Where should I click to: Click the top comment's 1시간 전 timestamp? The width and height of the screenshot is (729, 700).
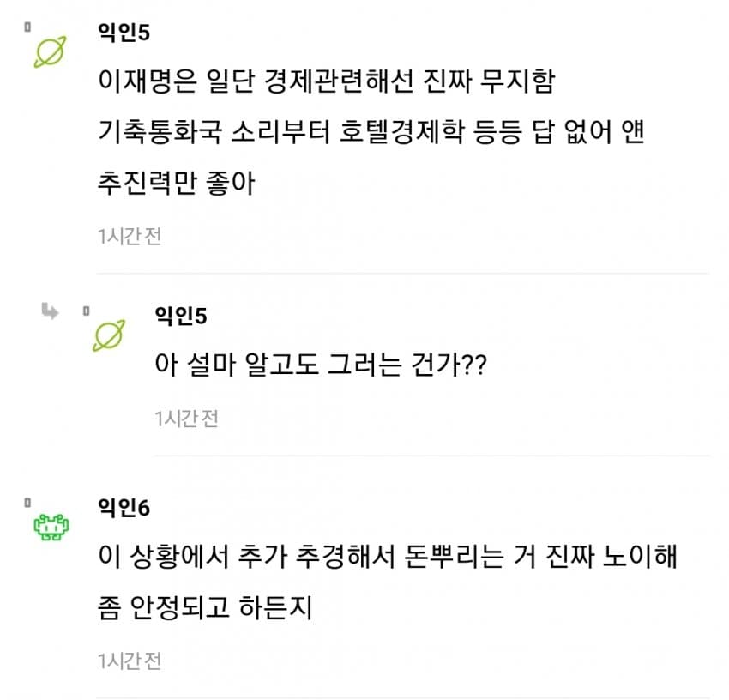(x=130, y=236)
